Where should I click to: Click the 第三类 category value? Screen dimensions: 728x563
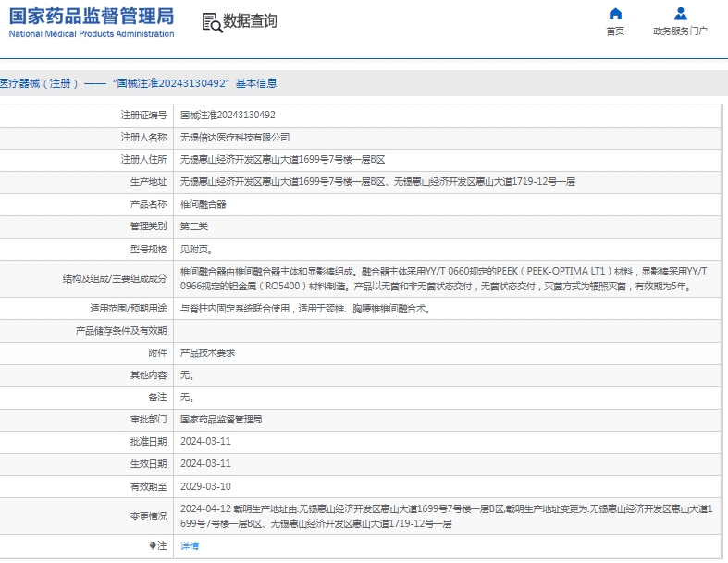click(x=194, y=226)
